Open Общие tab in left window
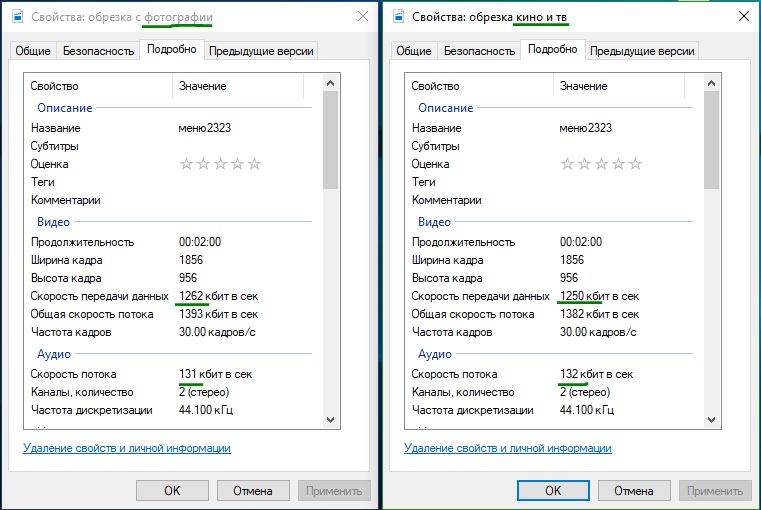Image resolution: width=761 pixels, height=510 pixels. (33, 51)
